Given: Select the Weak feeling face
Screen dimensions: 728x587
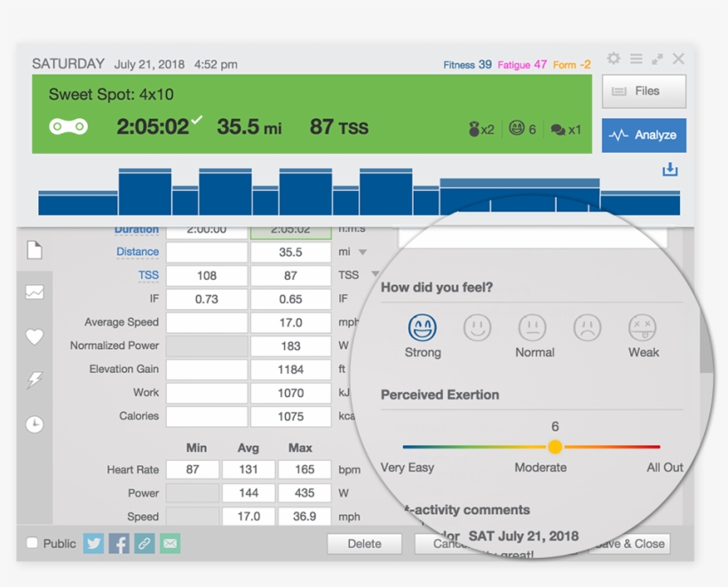Looking at the screenshot, I should [x=642, y=328].
